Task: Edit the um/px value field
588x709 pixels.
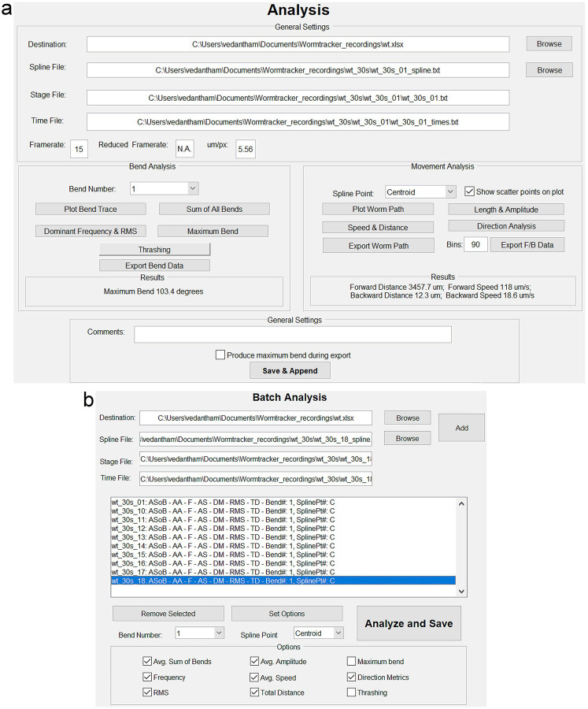Action: click(x=246, y=149)
